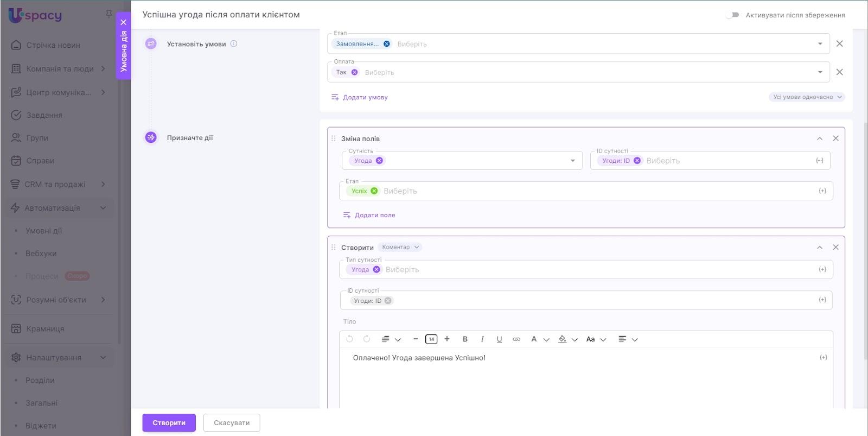The image size is (868, 436).
Task: Remove the Угода chip from Сутність
Action: pyautogui.click(x=379, y=160)
